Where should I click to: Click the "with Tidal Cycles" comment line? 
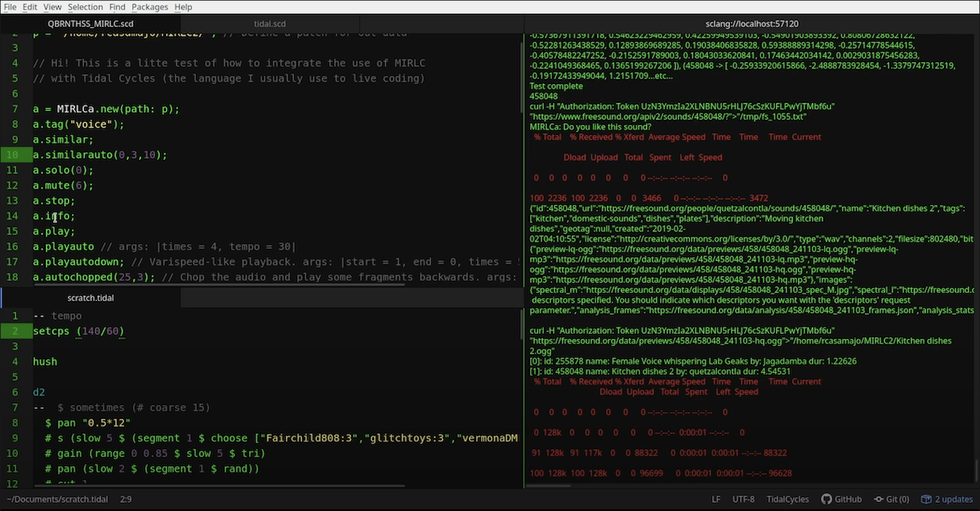coord(229,78)
